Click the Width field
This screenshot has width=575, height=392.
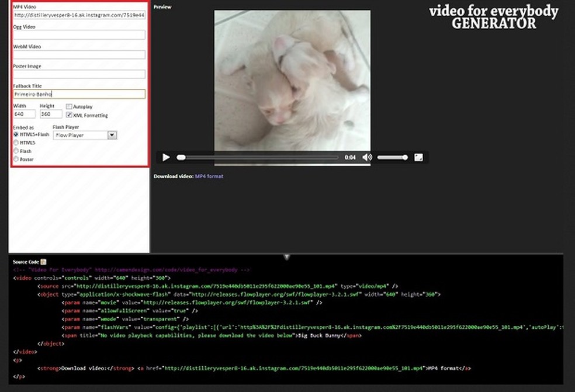point(25,114)
